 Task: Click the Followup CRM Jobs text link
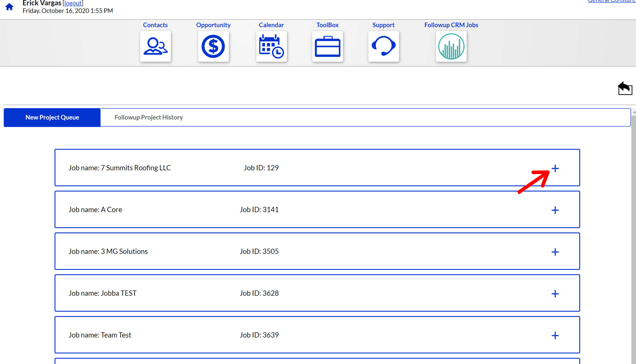(451, 25)
